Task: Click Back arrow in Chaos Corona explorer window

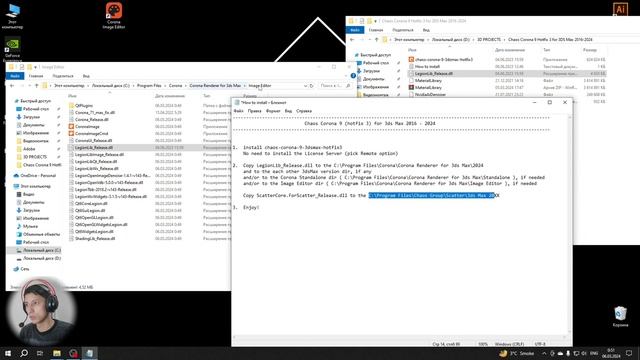Action: pos(352,40)
